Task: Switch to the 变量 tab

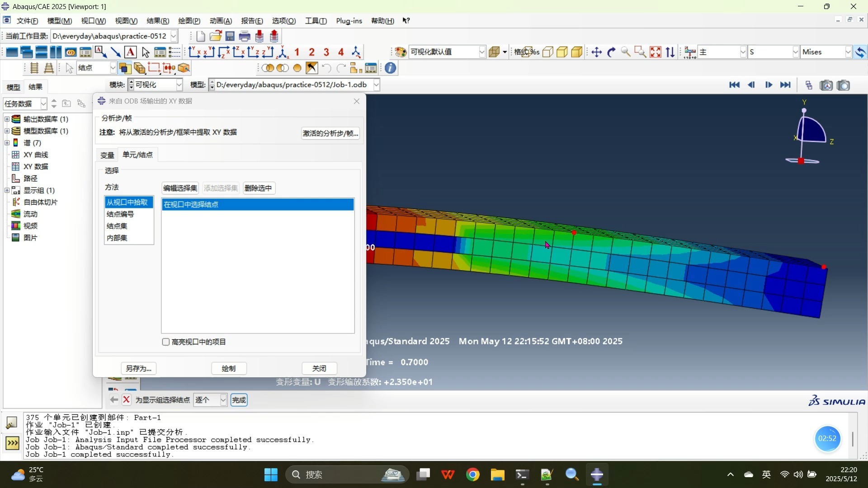Action: (107, 155)
